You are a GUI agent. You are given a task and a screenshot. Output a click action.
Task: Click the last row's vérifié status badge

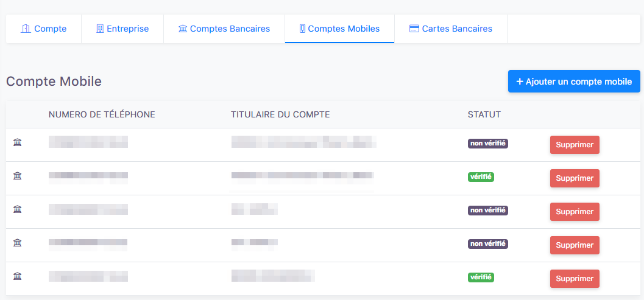coord(481,277)
